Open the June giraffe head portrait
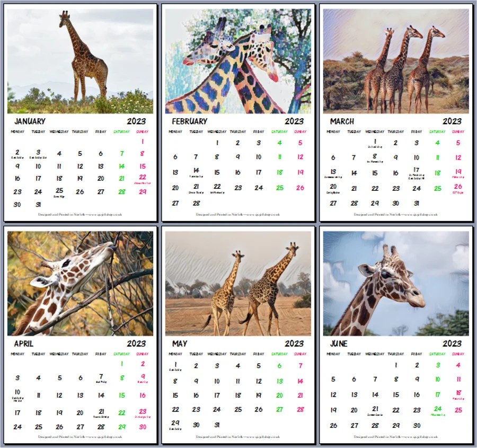 point(396,283)
